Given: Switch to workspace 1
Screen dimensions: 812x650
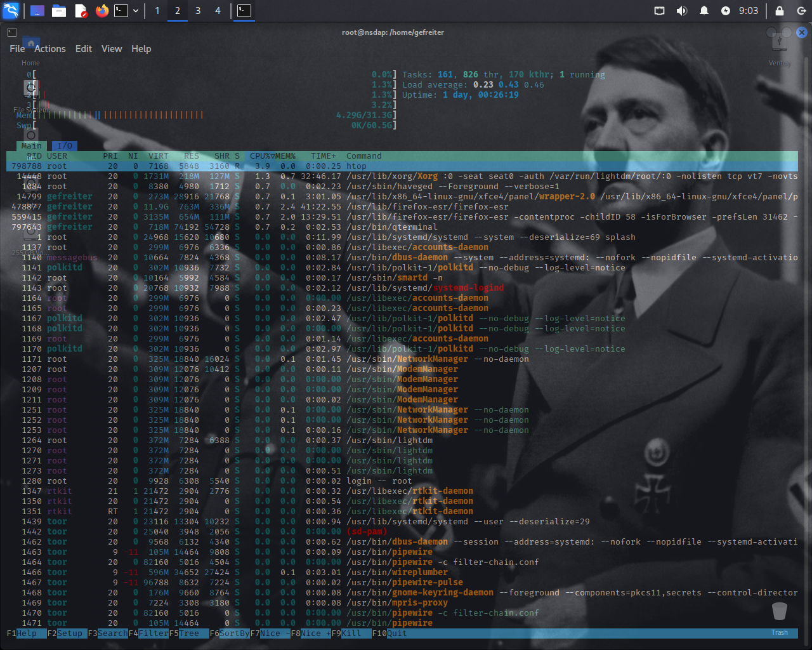Looking at the screenshot, I should [x=157, y=11].
